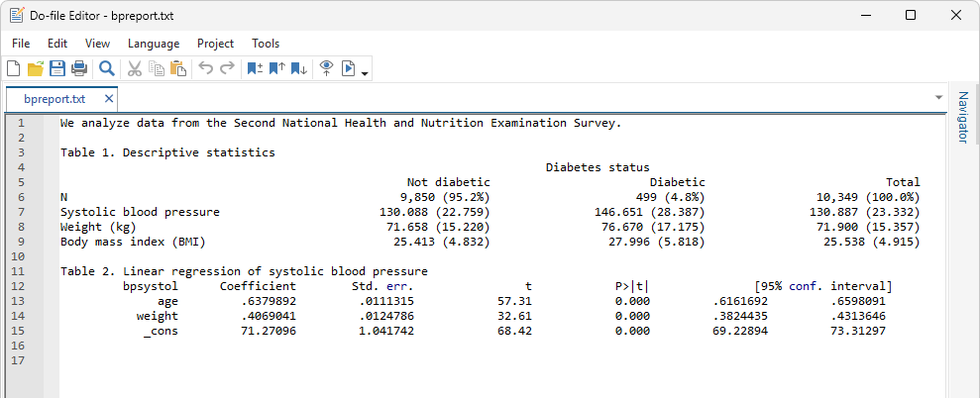The height and width of the screenshot is (398, 980).
Task: Paste from clipboard using the toolbar icon
Action: tap(178, 68)
